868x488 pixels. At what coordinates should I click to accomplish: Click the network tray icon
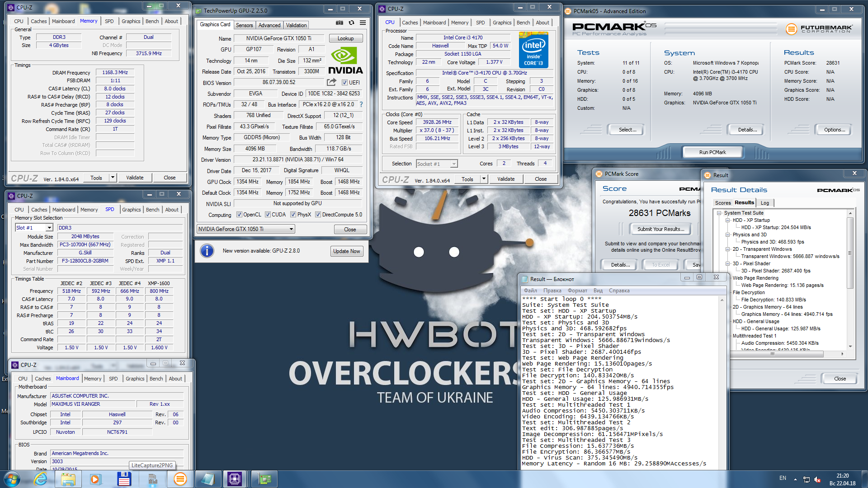806,479
